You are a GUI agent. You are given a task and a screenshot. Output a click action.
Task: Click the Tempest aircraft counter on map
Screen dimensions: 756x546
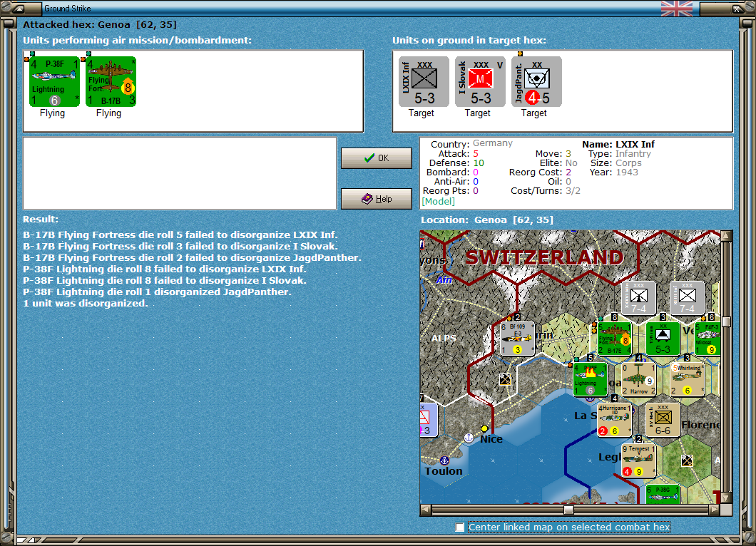638,460
